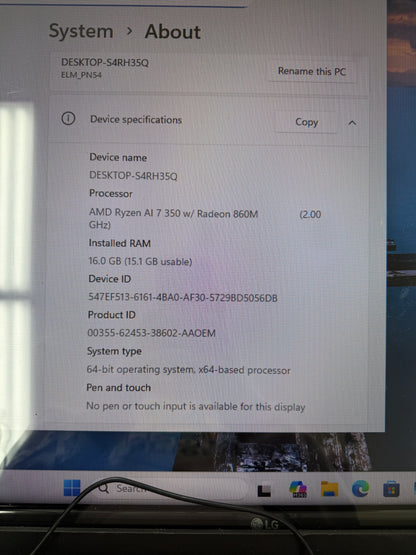The height and width of the screenshot is (555, 416).
Task: Launch Microsoft Edge from the taskbar
Action: pos(360,489)
